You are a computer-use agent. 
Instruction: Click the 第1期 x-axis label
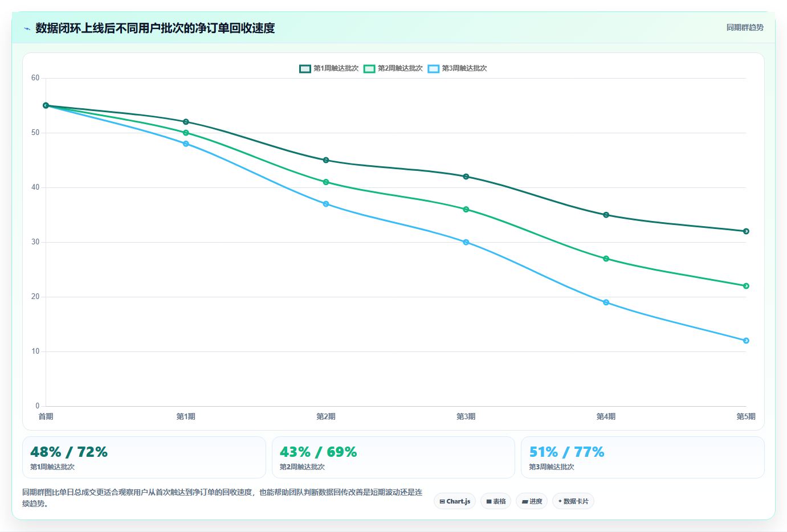pyautogui.click(x=186, y=417)
